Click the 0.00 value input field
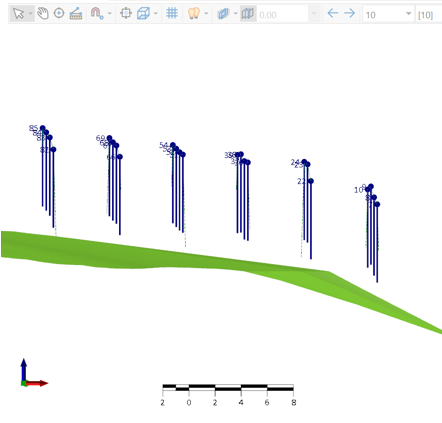Image resolution: width=442 pixels, height=423 pixels. click(282, 14)
